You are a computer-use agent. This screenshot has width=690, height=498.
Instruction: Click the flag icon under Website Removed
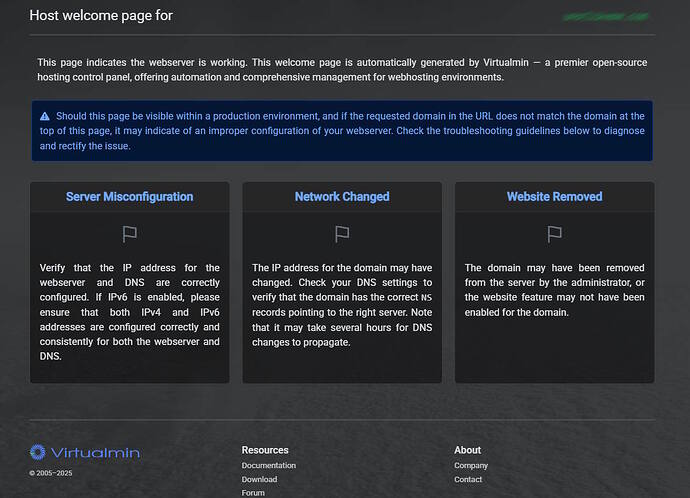tap(555, 234)
